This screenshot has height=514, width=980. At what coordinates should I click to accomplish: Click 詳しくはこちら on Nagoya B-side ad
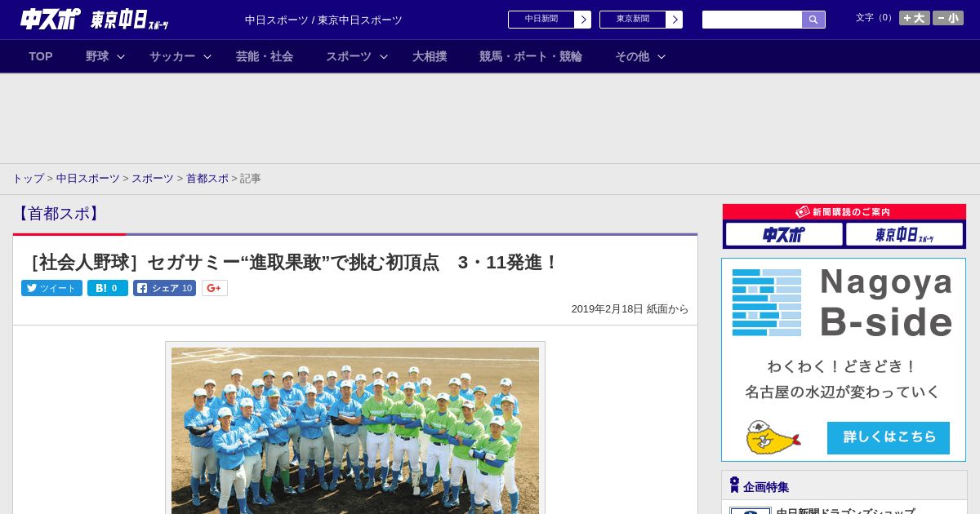click(x=889, y=437)
